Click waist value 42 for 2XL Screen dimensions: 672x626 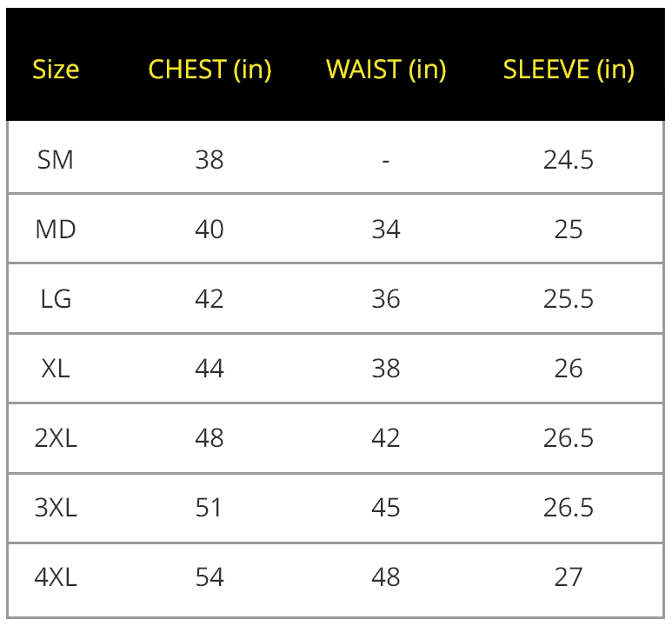pyautogui.click(x=386, y=438)
